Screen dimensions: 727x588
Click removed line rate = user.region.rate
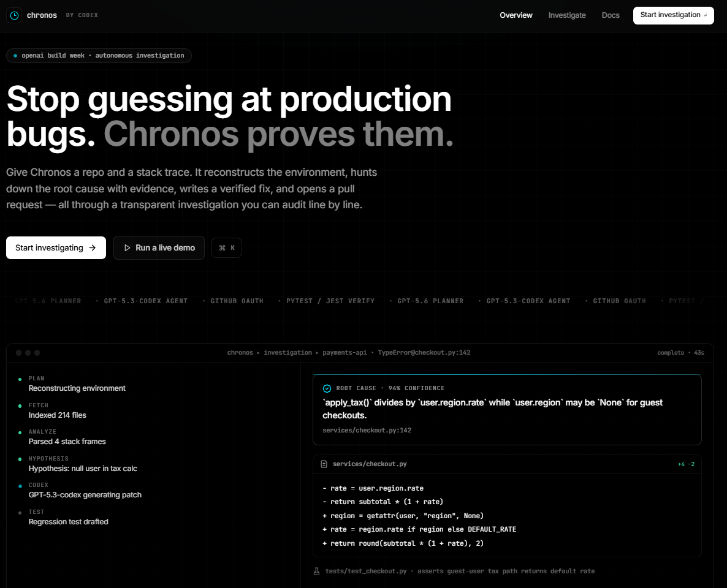(x=373, y=488)
